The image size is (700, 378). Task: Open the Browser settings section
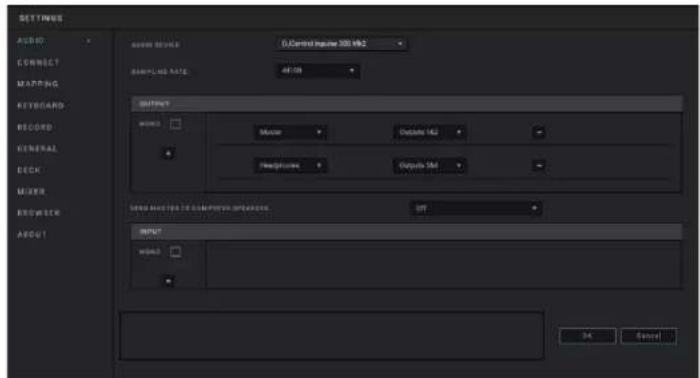pyautogui.click(x=38, y=213)
